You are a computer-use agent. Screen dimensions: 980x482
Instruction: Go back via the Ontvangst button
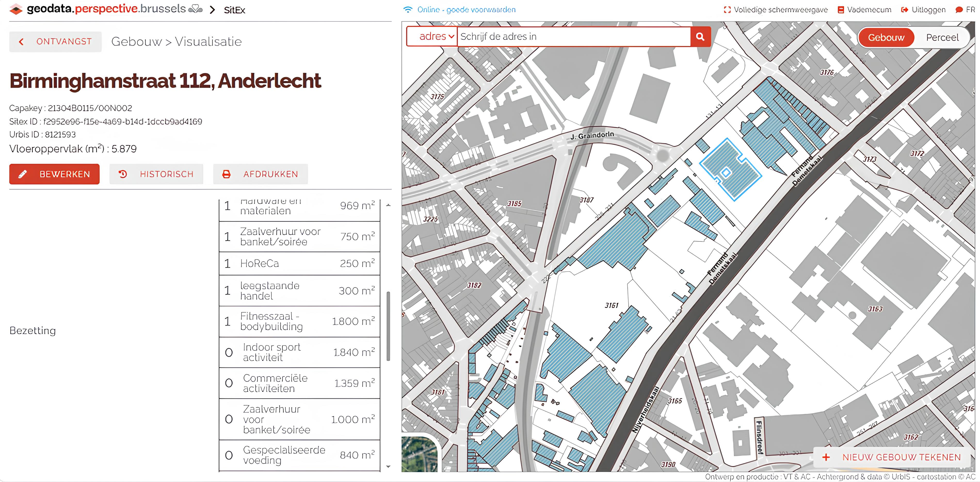[55, 42]
